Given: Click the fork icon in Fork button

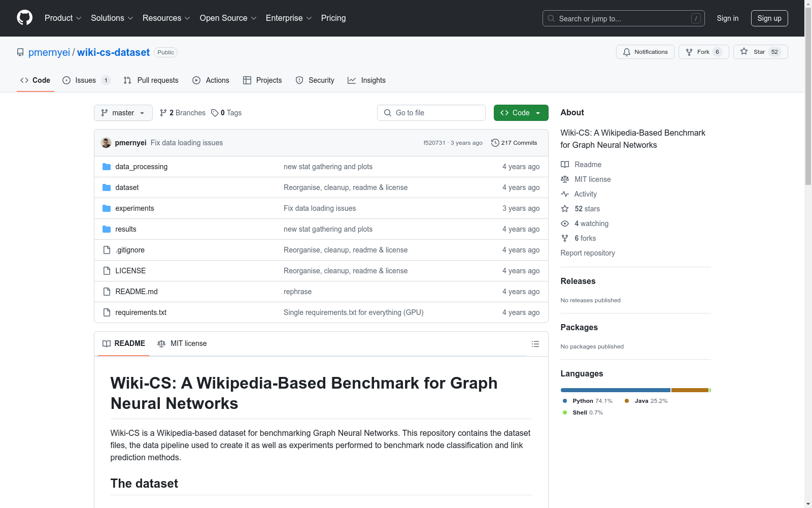Looking at the screenshot, I should pyautogui.click(x=689, y=52).
